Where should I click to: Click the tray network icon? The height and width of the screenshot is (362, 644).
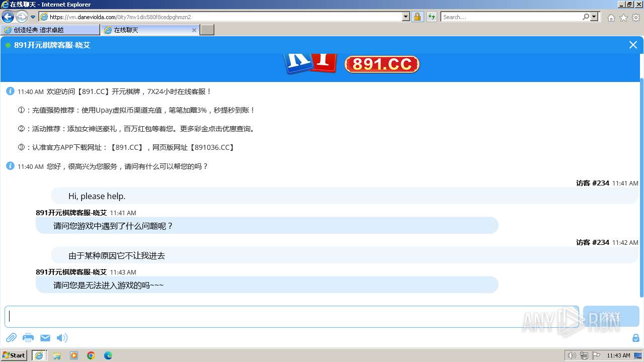pyautogui.click(x=584, y=355)
